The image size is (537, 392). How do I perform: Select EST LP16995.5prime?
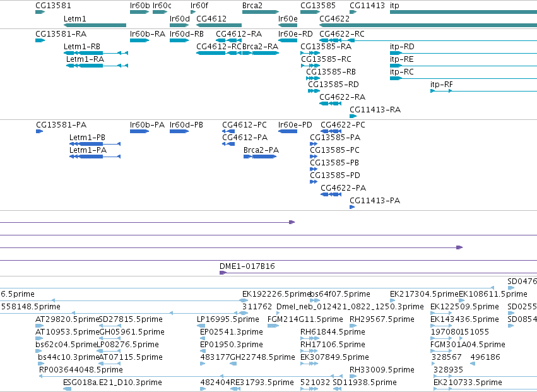tap(228, 319)
